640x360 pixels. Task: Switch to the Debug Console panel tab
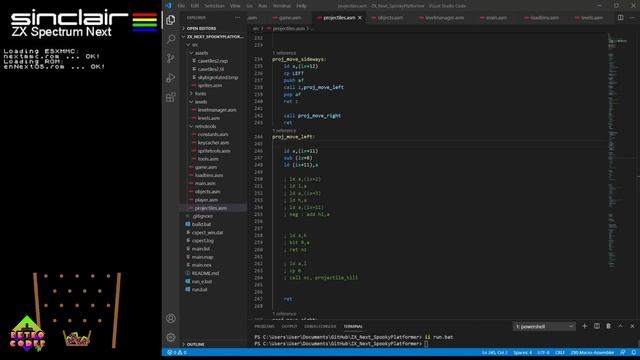pos(320,326)
